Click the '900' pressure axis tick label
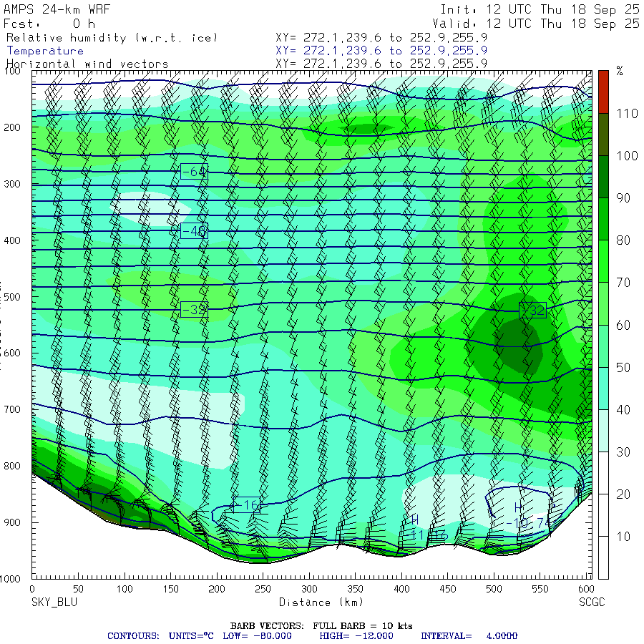 [x=12, y=522]
